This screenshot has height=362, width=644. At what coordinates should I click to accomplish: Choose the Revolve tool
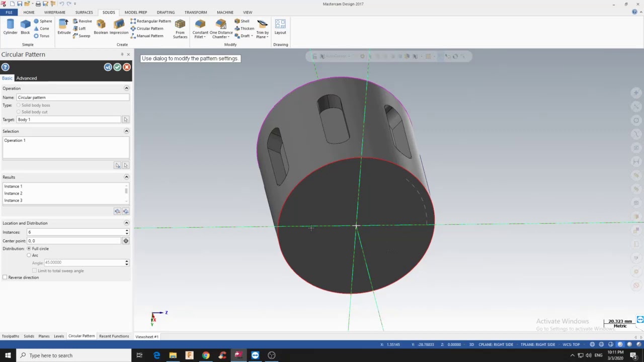pos(83,21)
